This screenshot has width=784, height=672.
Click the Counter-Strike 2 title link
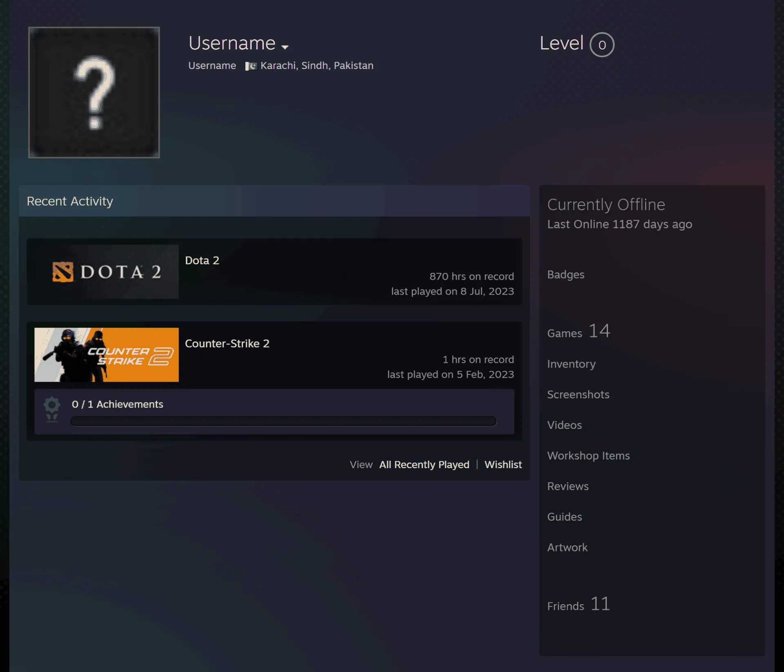pos(227,344)
